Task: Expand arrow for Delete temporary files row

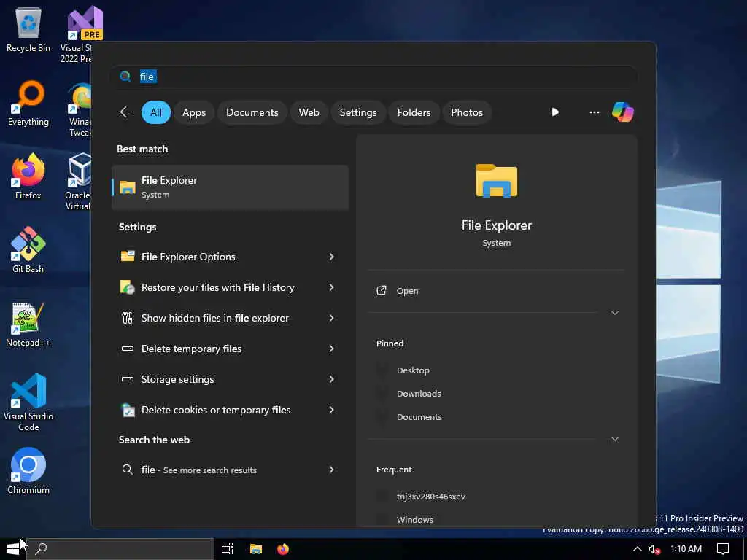Action: click(332, 349)
